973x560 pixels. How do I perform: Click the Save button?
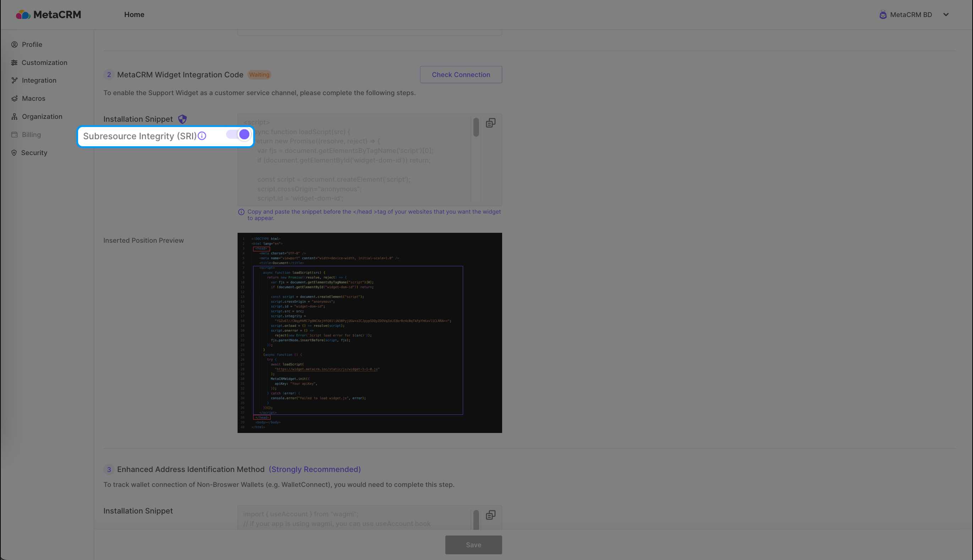click(473, 545)
